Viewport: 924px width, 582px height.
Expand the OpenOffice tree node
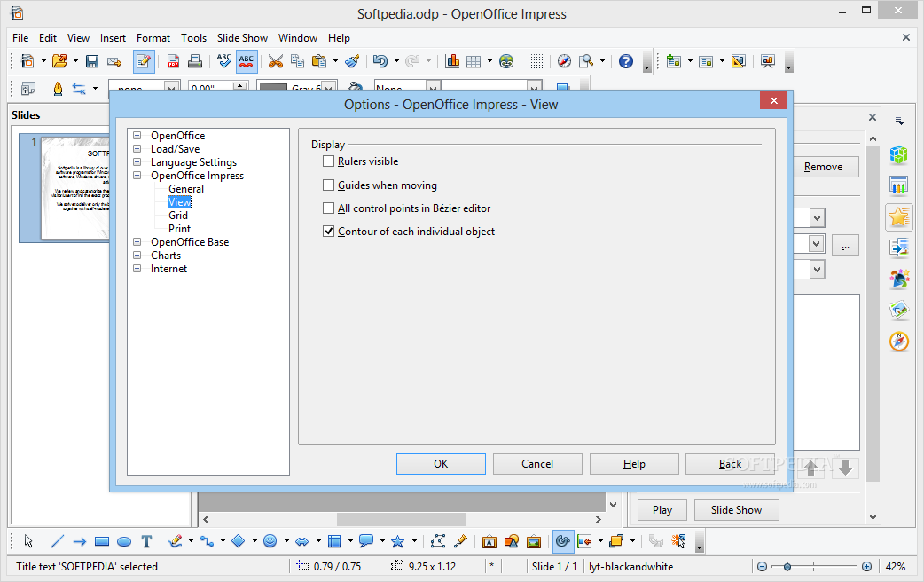[137, 135]
